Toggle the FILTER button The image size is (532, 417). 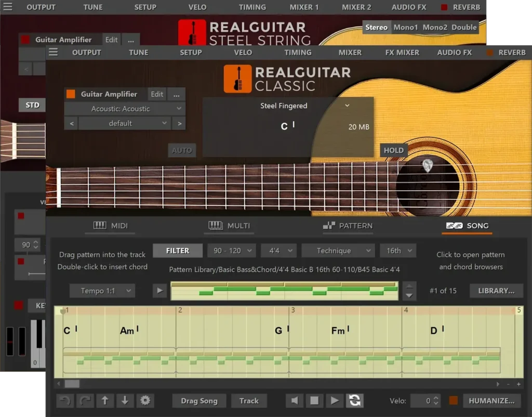178,251
